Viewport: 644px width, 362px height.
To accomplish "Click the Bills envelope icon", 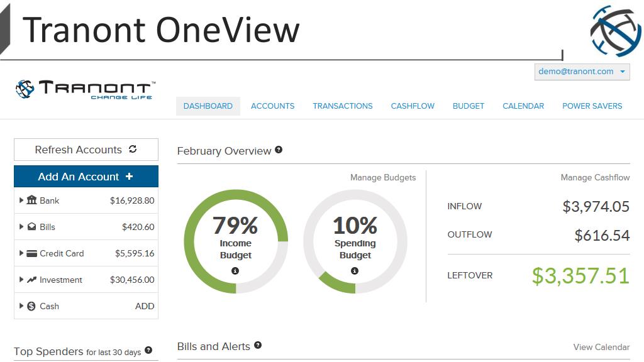I will [31, 226].
